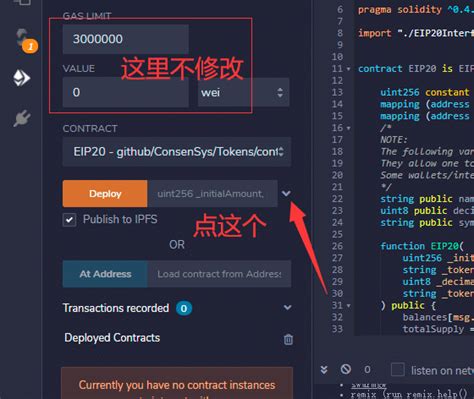
Task: Open the Plugin Manager plug icon
Action: (x=22, y=118)
